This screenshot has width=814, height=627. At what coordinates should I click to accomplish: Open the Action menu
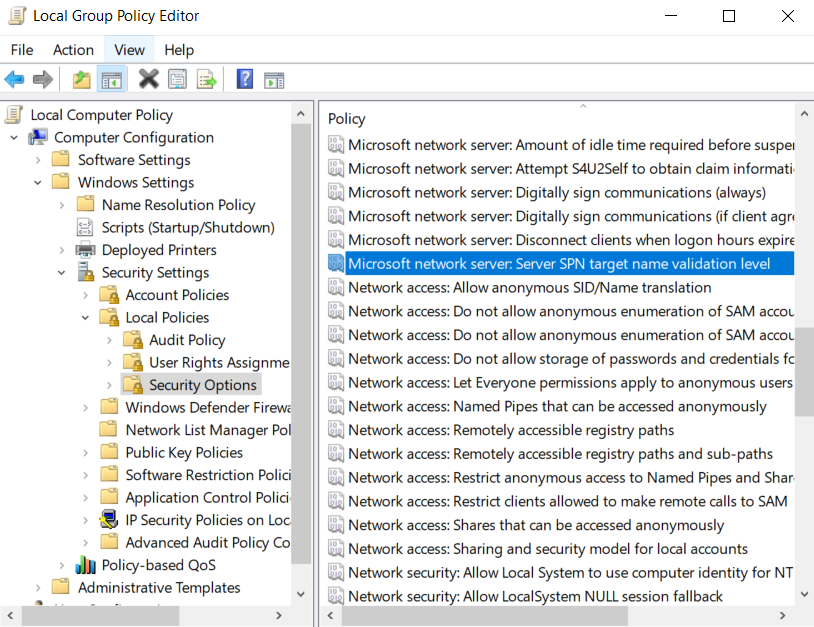point(73,49)
